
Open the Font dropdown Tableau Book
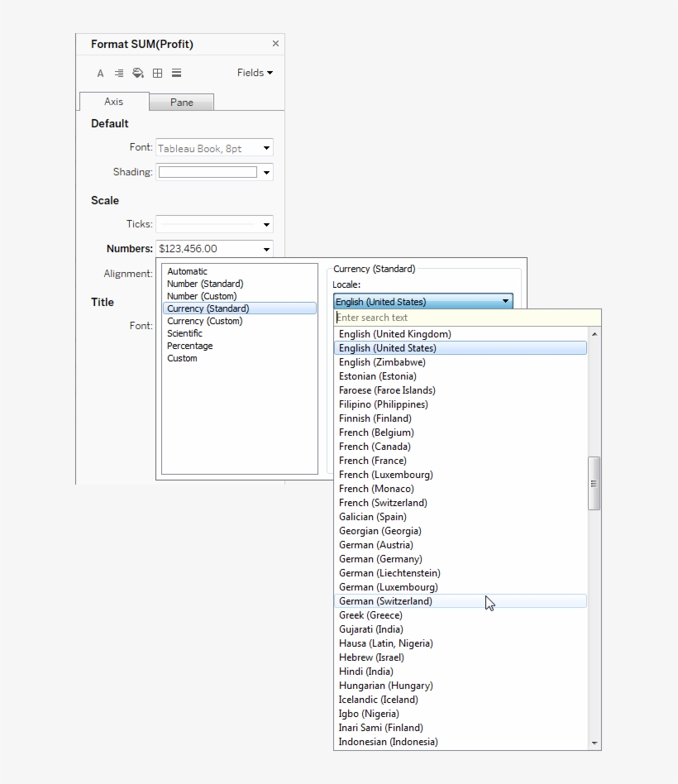coord(214,149)
